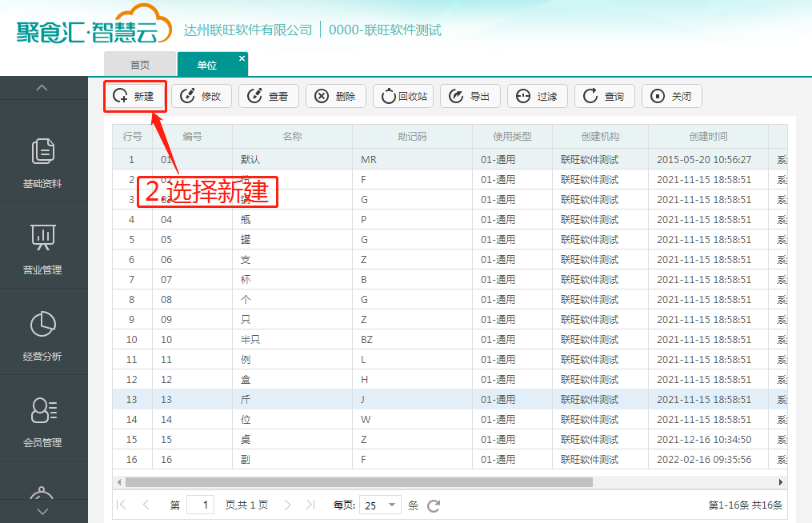This screenshot has height=523, width=812.
Task: Open the 每页 rows-per-page dropdown
Action: (x=381, y=505)
